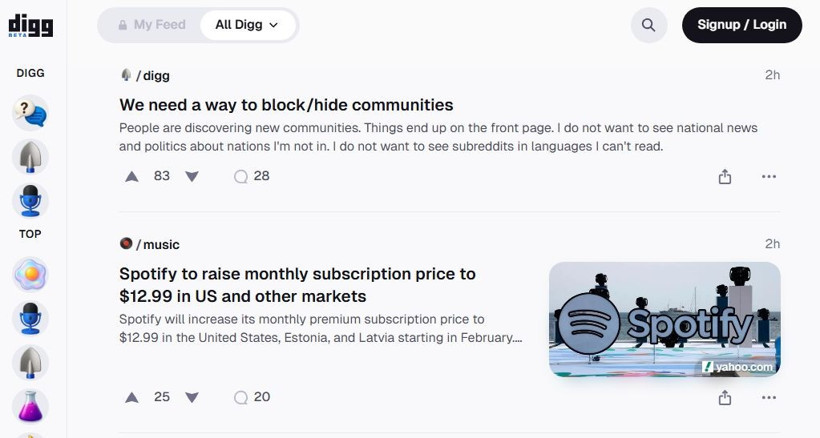Screen dimensions: 820x438
Task: Click the search magnifier icon
Action: 649,25
